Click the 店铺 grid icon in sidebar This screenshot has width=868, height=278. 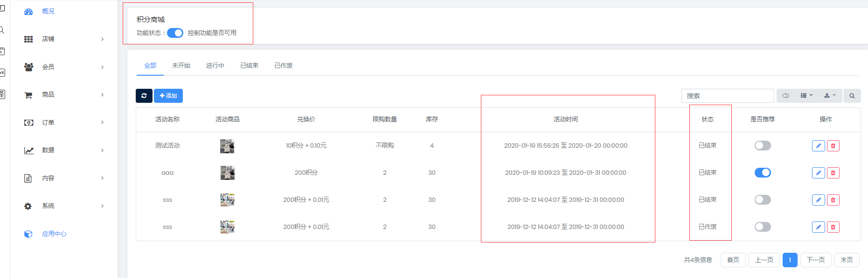click(28, 39)
